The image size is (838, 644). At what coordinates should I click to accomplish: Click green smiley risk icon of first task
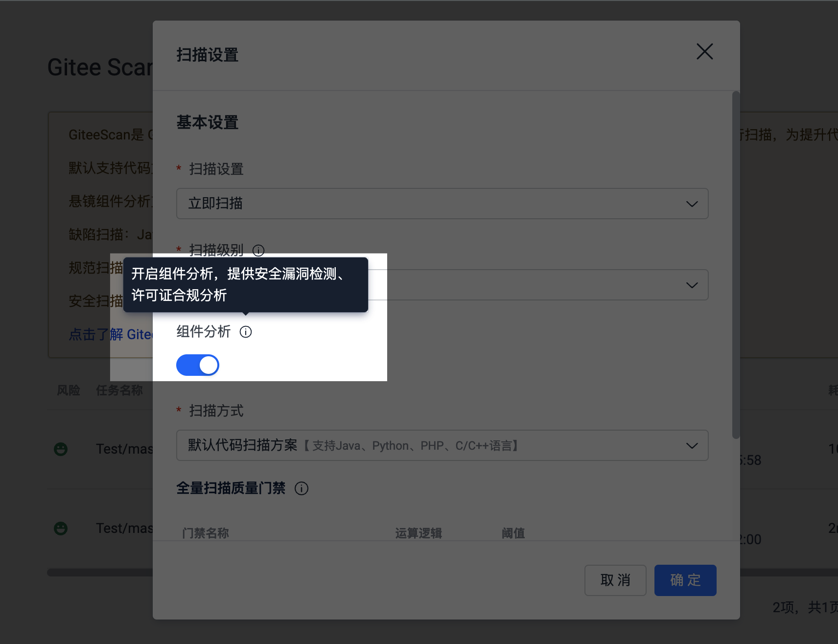61,449
